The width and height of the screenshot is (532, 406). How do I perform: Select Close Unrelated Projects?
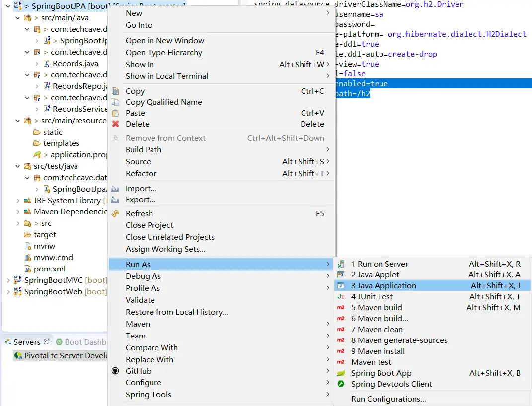(221, 237)
